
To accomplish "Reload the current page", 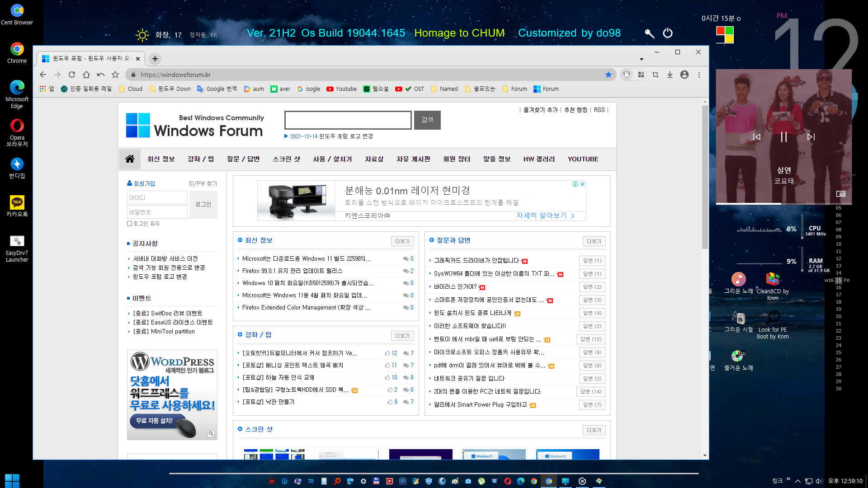I will tap(72, 75).
